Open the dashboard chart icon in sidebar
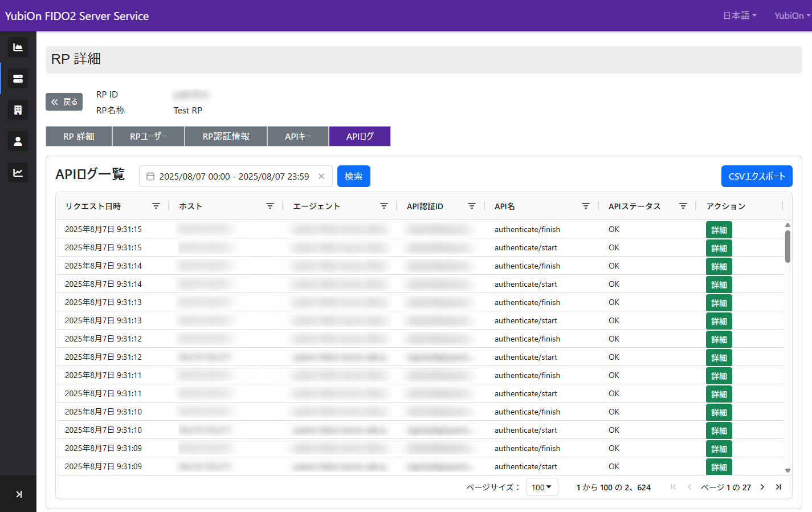The image size is (812, 512). click(x=18, y=47)
